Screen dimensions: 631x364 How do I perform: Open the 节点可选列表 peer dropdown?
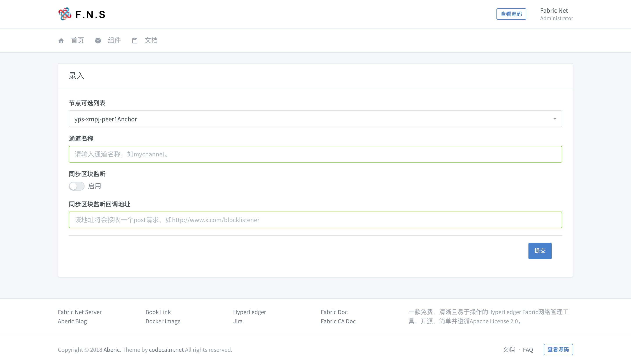pyautogui.click(x=315, y=119)
